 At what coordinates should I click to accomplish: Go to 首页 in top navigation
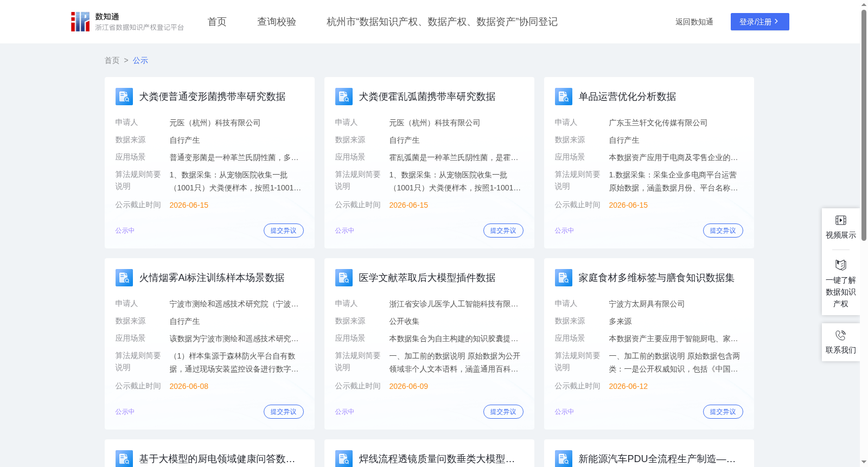(x=217, y=22)
